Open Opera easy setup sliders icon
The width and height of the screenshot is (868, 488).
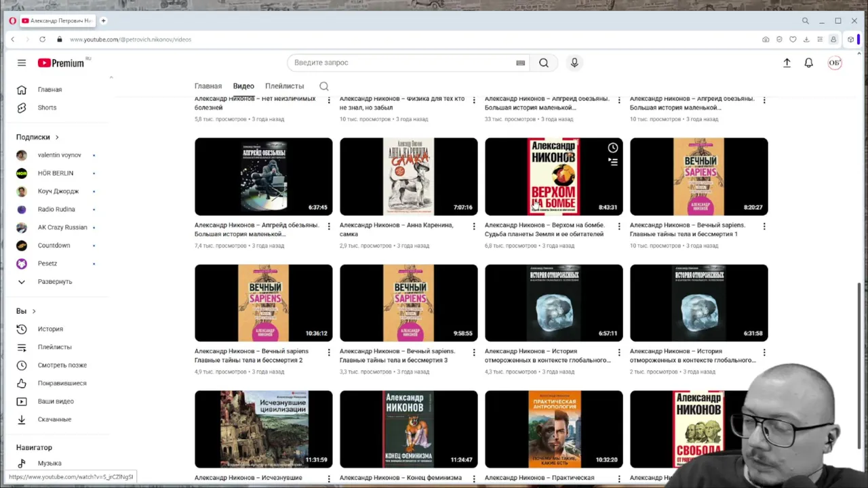coord(820,39)
